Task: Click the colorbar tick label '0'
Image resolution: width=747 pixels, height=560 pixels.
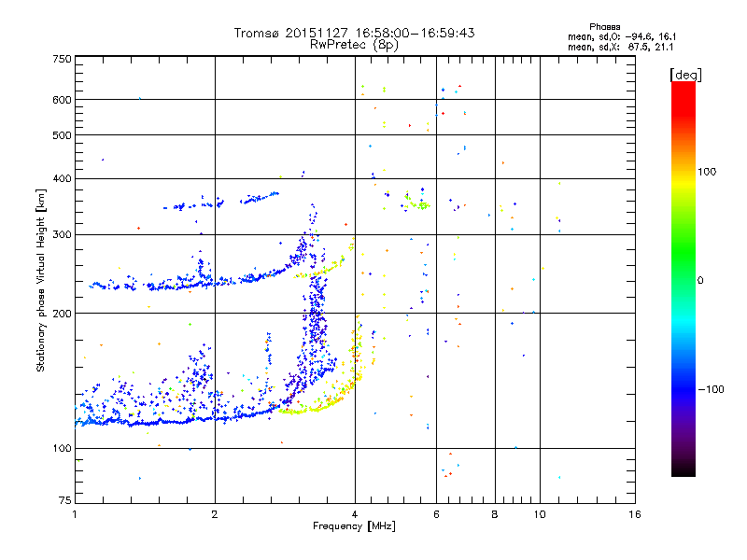Action: pyautogui.click(x=700, y=281)
